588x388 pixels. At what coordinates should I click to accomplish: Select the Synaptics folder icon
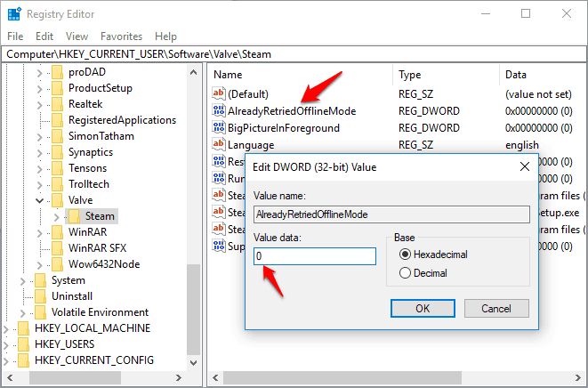coord(57,152)
